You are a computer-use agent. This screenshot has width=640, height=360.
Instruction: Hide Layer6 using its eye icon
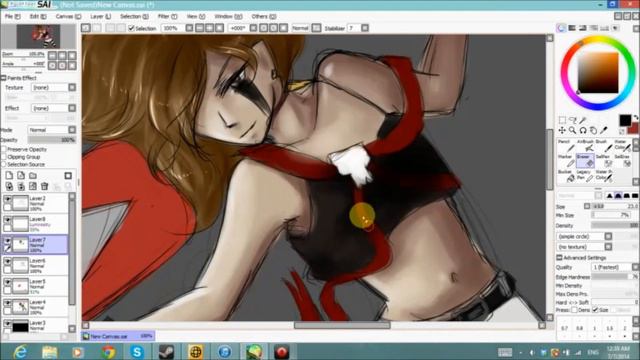point(7,261)
